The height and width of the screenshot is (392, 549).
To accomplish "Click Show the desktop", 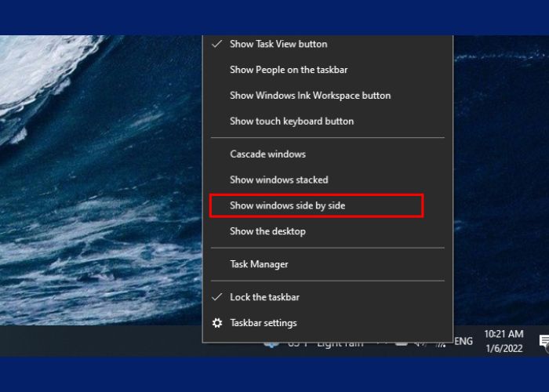I will pos(267,231).
